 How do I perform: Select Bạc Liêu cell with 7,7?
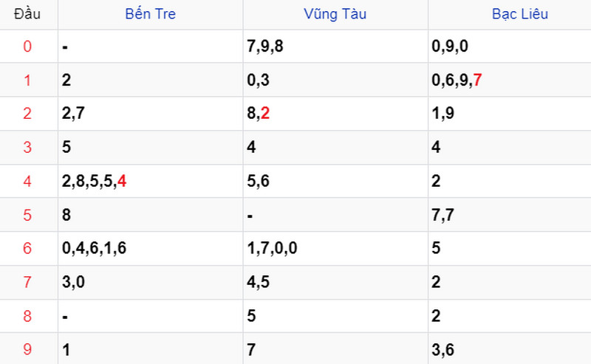[x=510, y=215]
